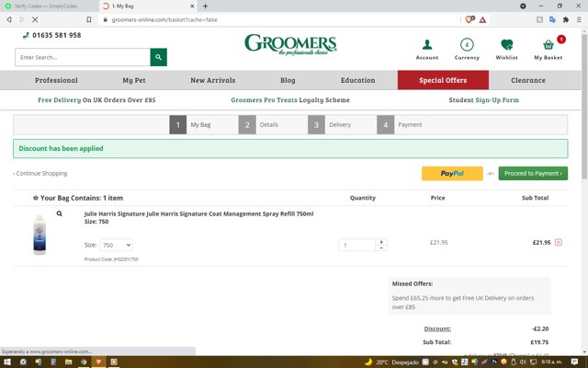Click the Sub Total £19.75 value

point(539,342)
